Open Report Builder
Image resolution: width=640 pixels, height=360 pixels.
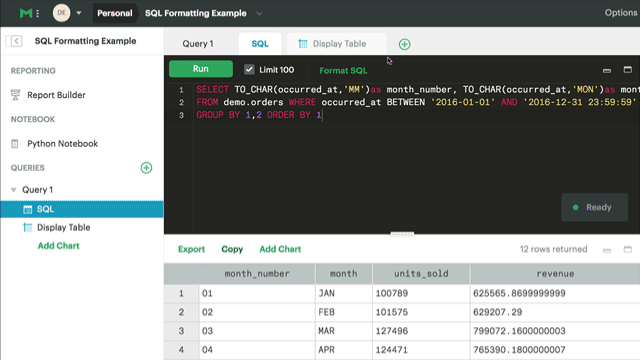pyautogui.click(x=56, y=95)
